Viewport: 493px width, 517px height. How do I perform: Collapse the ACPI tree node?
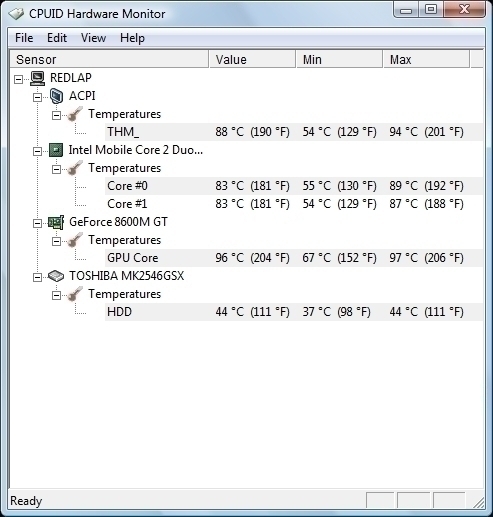coord(37,97)
